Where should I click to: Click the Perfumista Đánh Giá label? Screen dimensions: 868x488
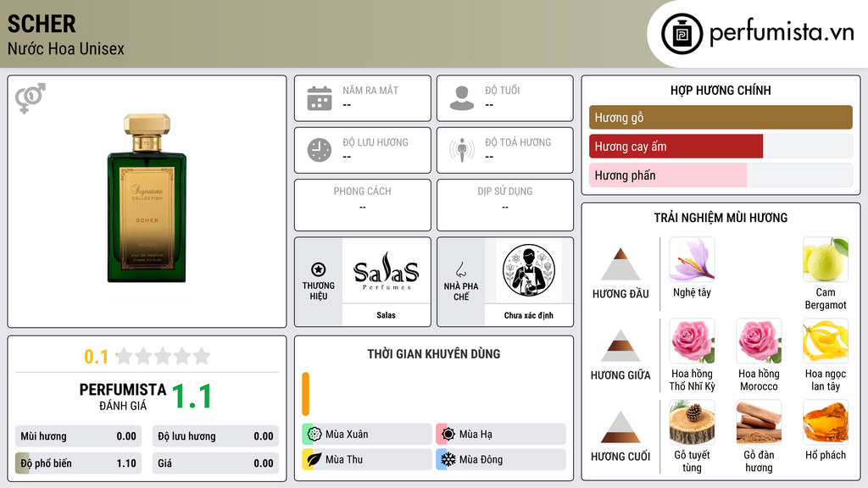pyautogui.click(x=123, y=396)
